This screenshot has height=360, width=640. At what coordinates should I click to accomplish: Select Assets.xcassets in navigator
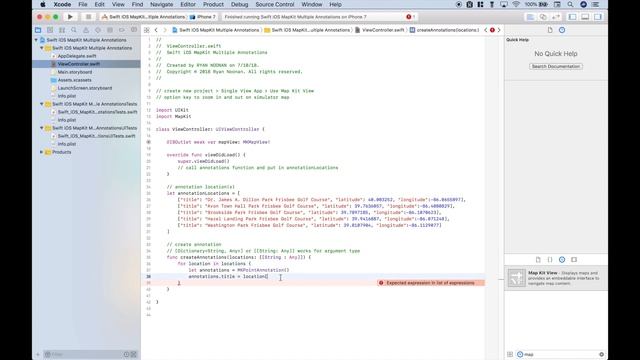(x=74, y=80)
